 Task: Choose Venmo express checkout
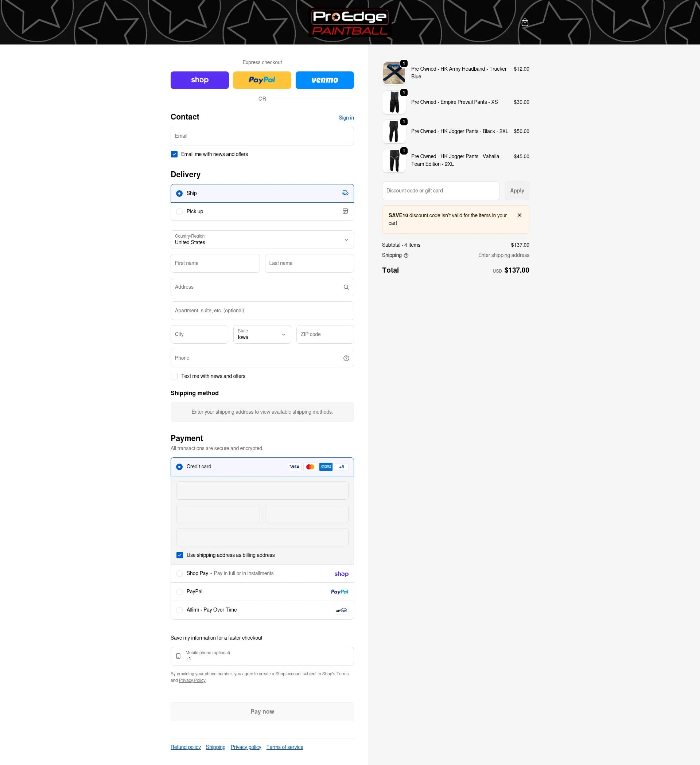coord(324,80)
